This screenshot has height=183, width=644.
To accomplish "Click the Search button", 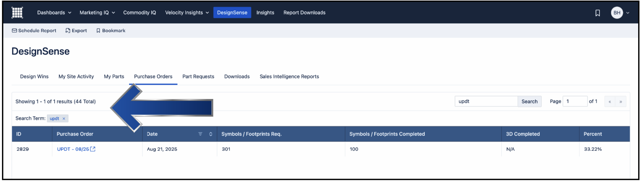I will (530, 101).
